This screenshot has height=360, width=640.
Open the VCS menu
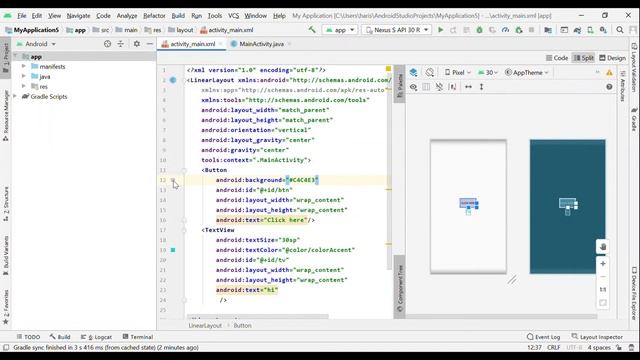click(233, 16)
